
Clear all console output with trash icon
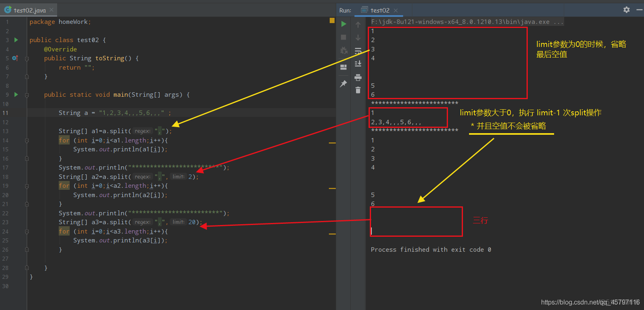click(358, 90)
